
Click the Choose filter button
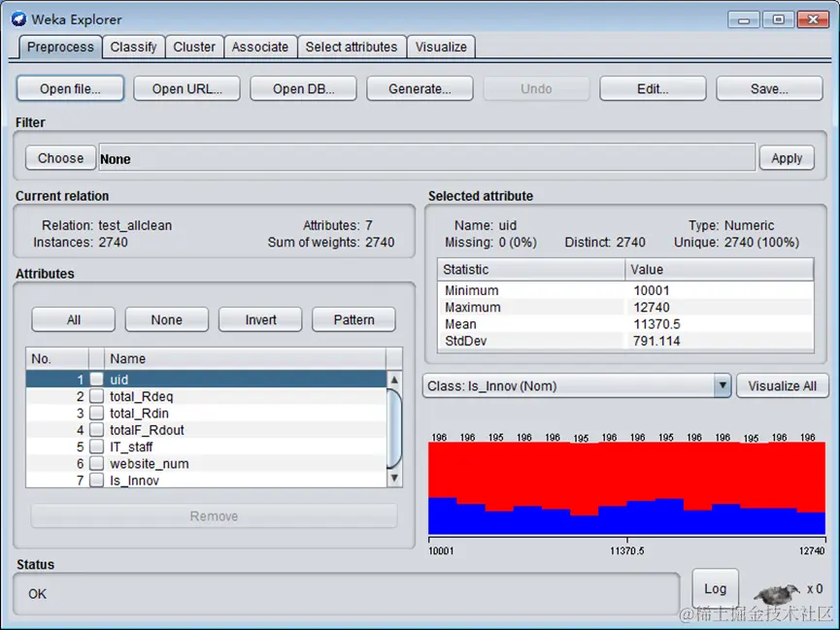point(60,158)
